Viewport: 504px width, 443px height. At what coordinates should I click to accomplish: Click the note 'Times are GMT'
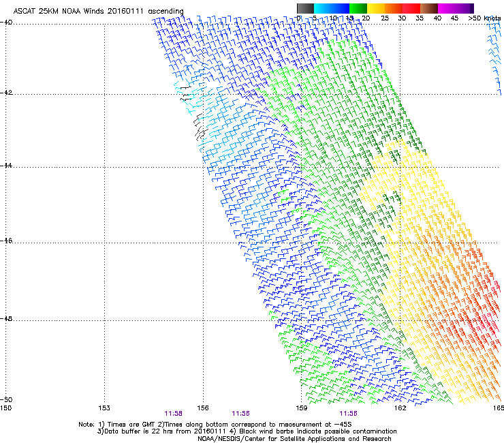(131, 425)
